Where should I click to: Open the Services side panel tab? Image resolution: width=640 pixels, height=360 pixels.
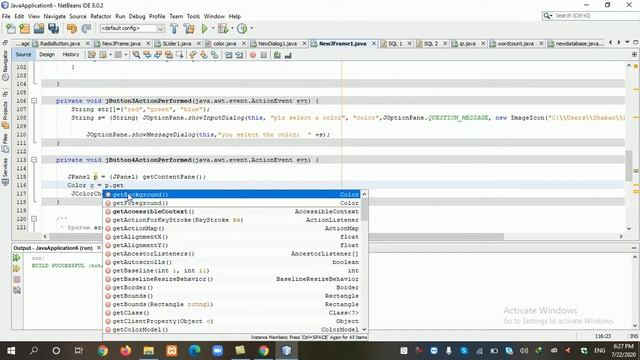(x=5, y=172)
